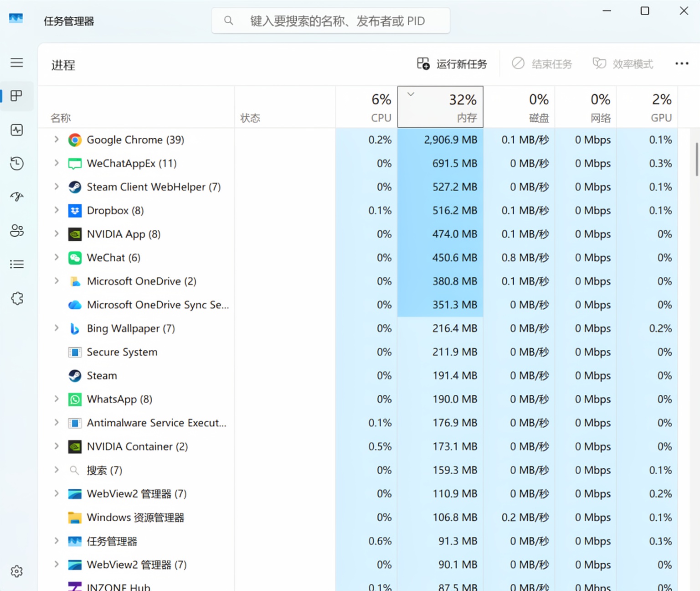Click the WhatsApp process icon
The image size is (700, 591).
click(75, 399)
